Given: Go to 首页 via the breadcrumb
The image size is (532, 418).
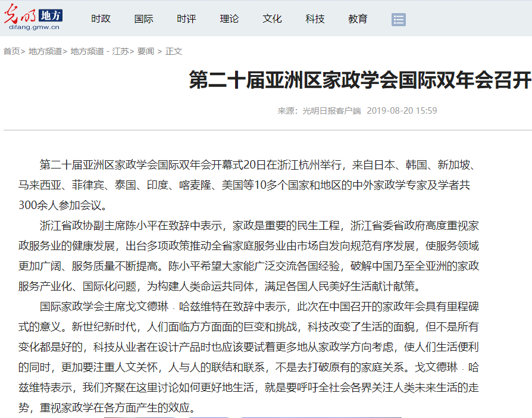Looking at the screenshot, I should (x=11, y=51).
